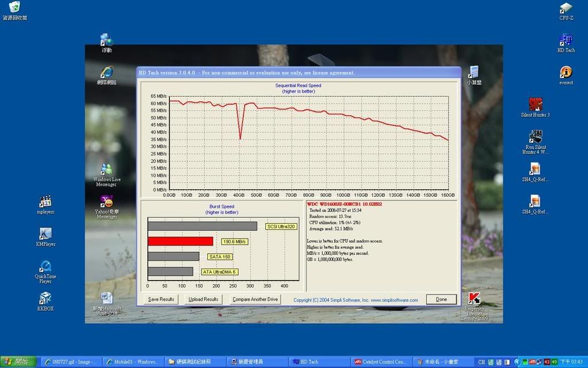Click the network connection tray icon
The width and height of the screenshot is (588, 368).
(540, 362)
